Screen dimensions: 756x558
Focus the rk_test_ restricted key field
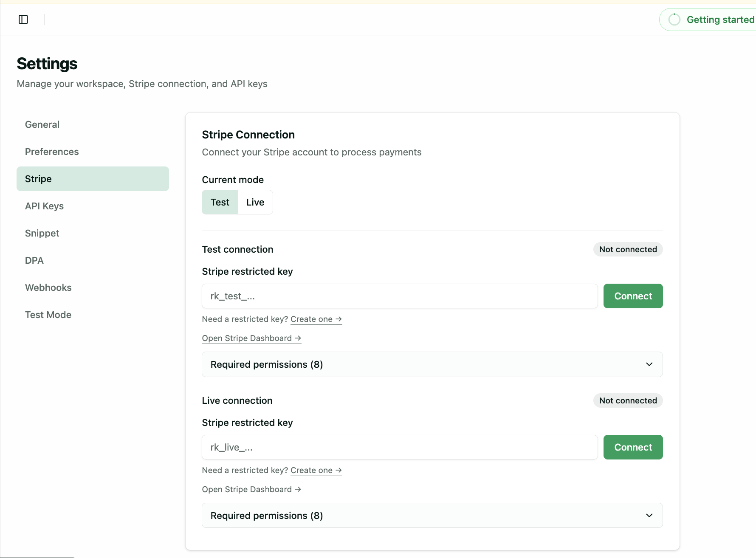click(400, 296)
